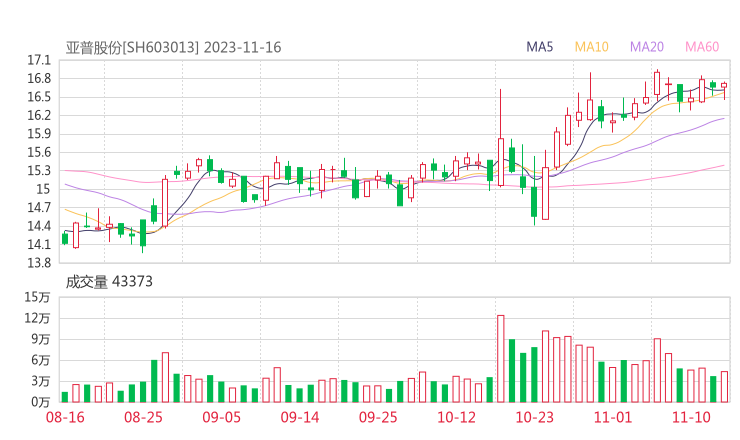Click the 15.9 price axis label

[x=39, y=134]
